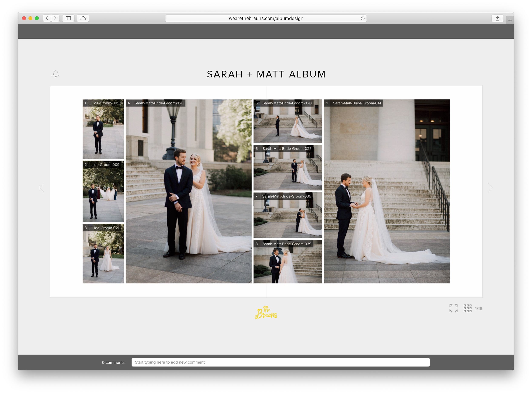Select photo 2 groom with bridesmaids
Image resolution: width=532 pixels, height=394 pixels.
[103, 193]
